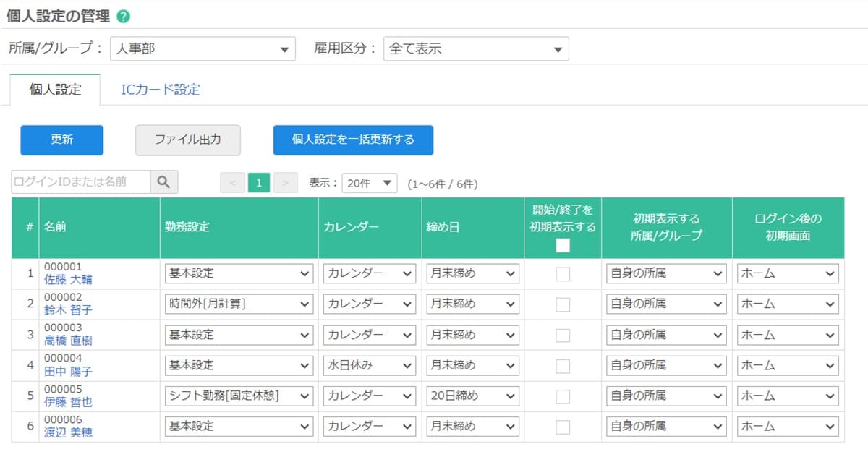868x470 pixels.
Task: Expand the 水日休み calendar dropdown
Action: coord(369,366)
